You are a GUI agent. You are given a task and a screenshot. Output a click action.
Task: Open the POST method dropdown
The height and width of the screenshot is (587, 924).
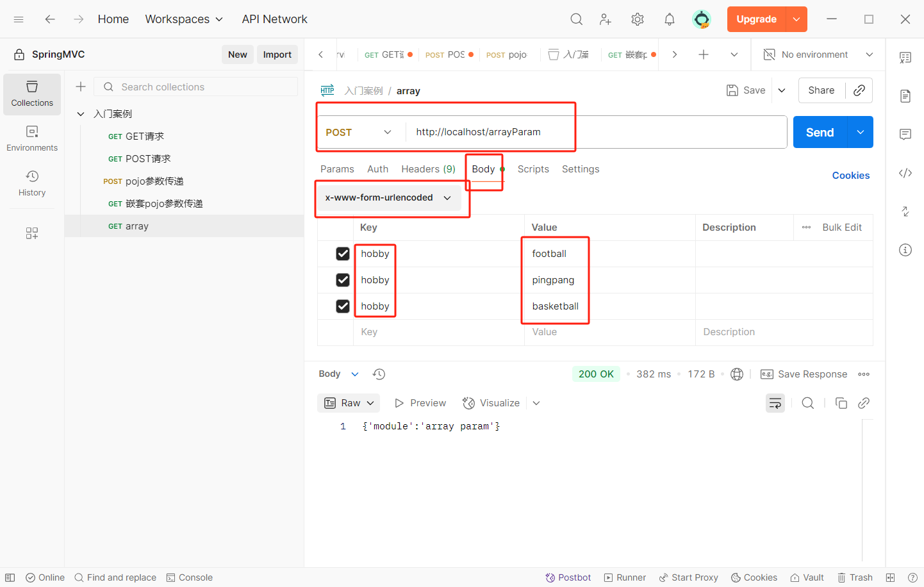(358, 132)
